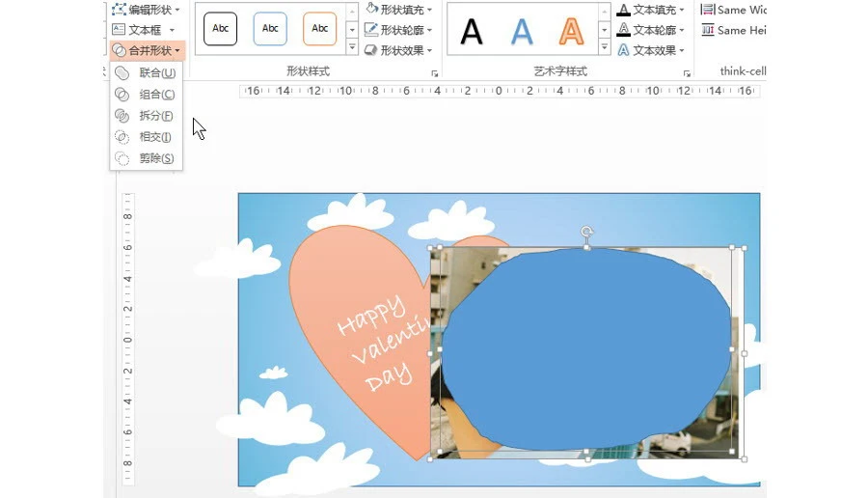
Task: Apply black A WordArt style
Action: pos(472,32)
